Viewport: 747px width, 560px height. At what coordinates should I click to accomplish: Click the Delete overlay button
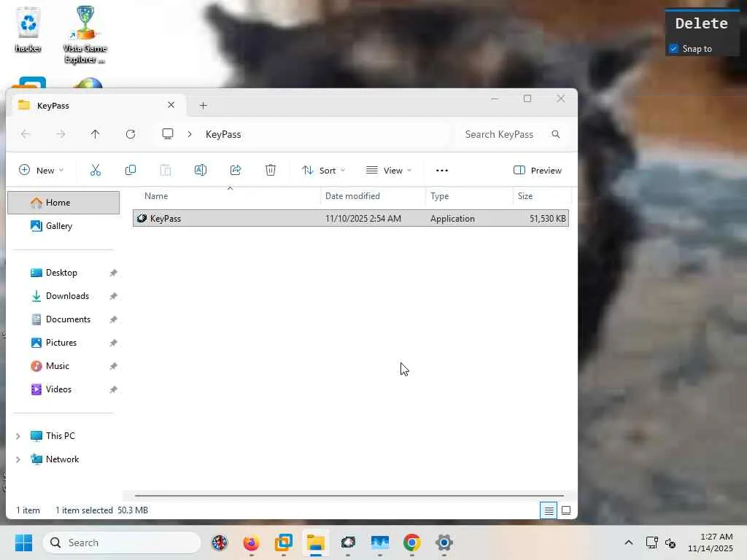[x=701, y=23]
